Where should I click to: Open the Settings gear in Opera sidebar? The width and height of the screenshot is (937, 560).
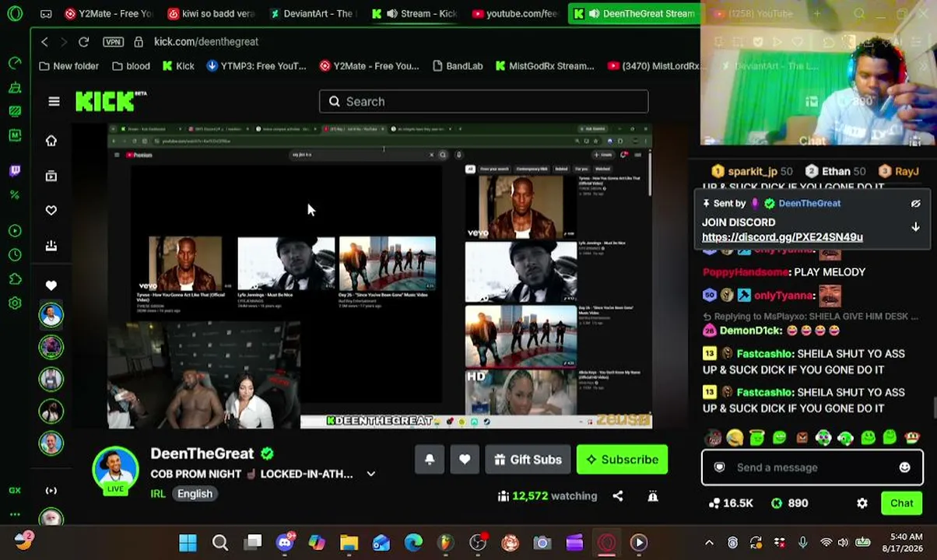(x=15, y=303)
